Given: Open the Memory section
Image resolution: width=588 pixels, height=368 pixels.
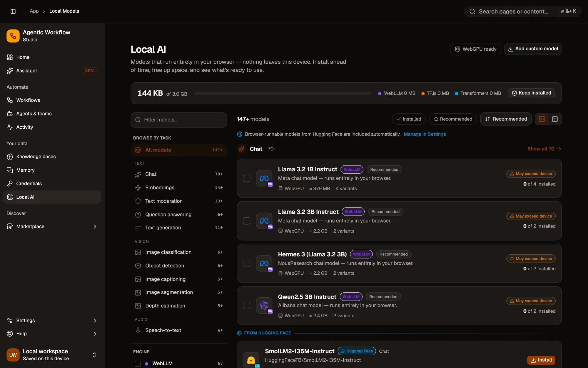Looking at the screenshot, I should coord(52,170).
